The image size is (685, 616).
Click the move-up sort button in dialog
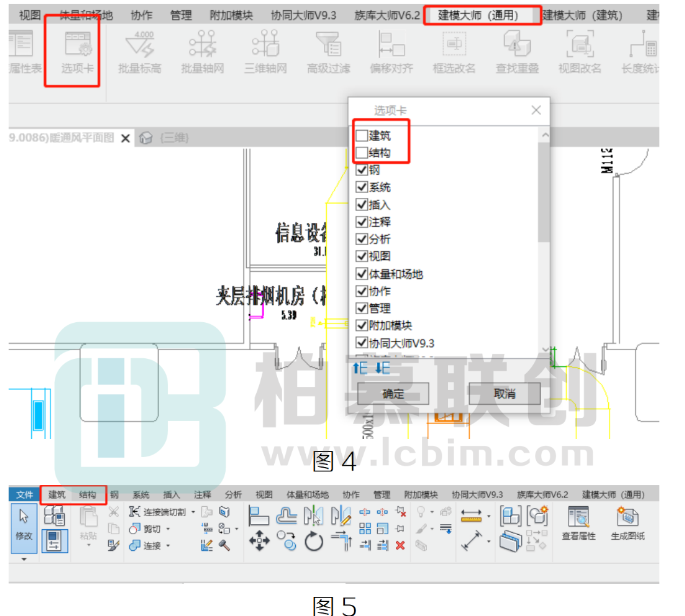coord(360,368)
